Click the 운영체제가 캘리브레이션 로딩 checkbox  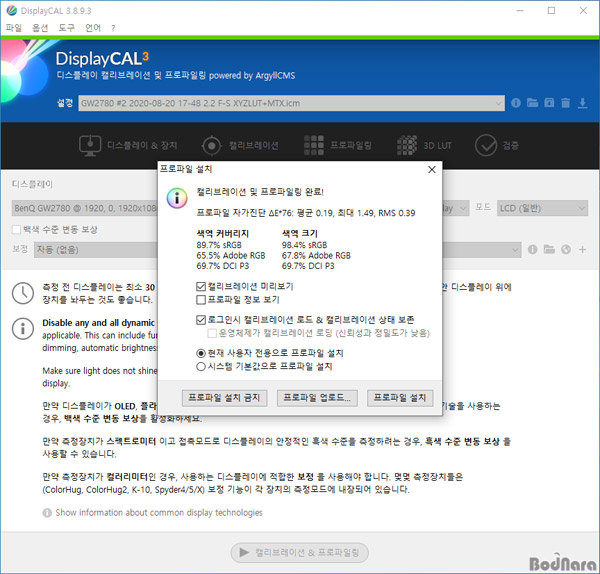click(x=212, y=333)
